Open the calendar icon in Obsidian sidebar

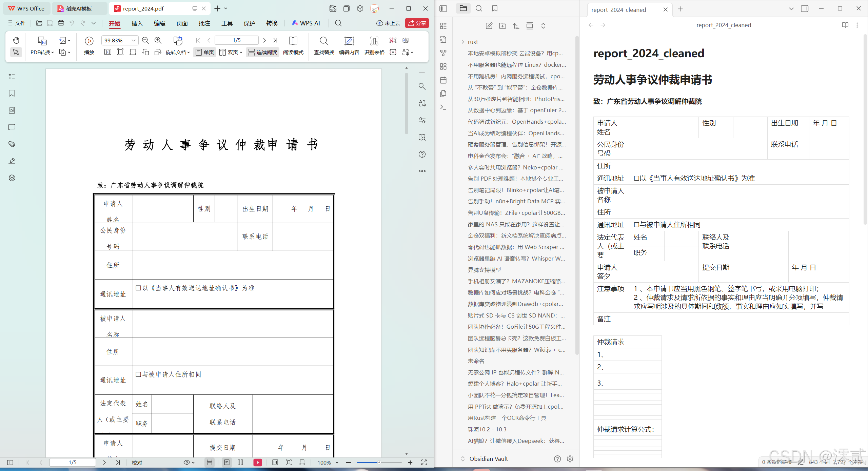(443, 80)
